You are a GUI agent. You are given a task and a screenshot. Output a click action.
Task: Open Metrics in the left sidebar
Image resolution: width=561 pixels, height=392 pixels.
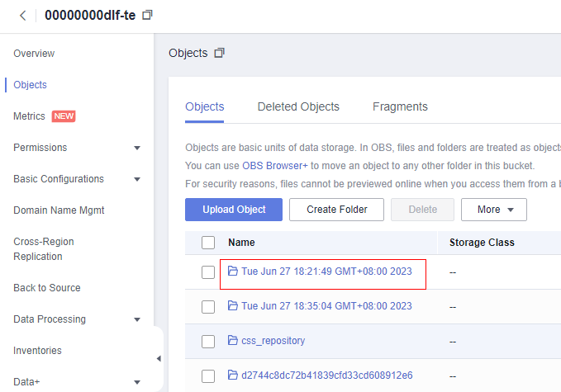30,116
